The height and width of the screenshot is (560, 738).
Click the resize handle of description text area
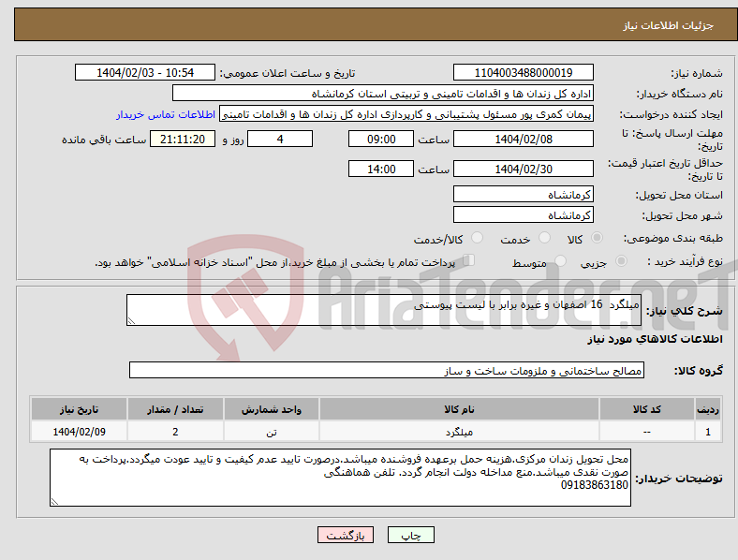(x=131, y=321)
